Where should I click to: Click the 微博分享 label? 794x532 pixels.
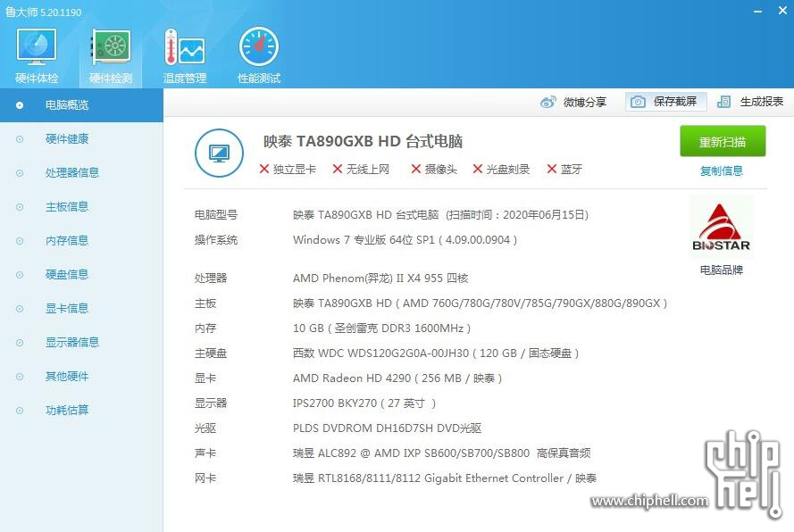pyautogui.click(x=585, y=103)
